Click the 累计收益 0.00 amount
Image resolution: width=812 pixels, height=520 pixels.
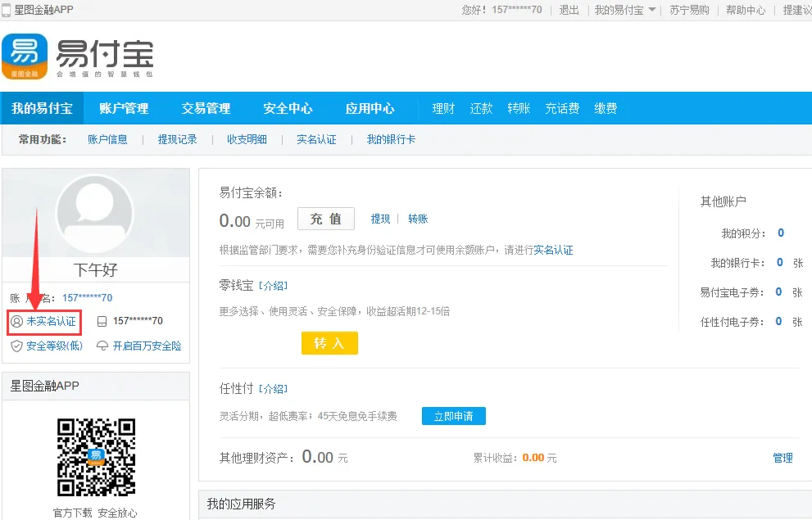click(533, 458)
